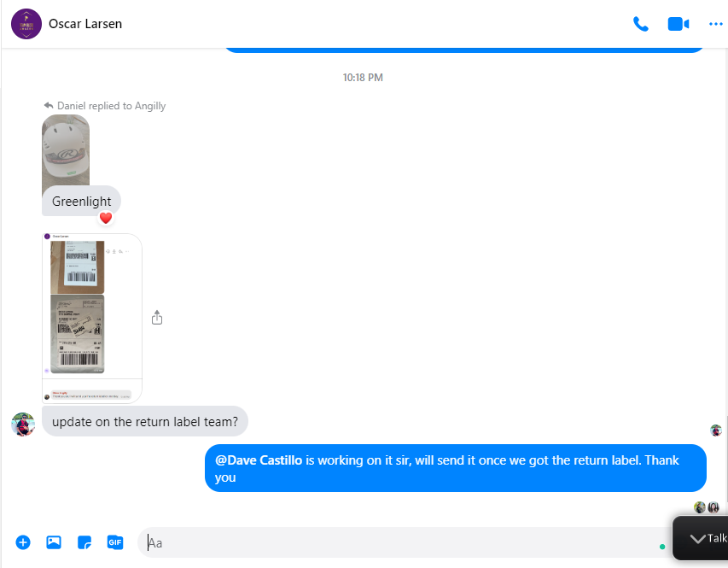The height and width of the screenshot is (568, 728).
Task: Open more actions with the plus icon
Action: [x=23, y=542]
